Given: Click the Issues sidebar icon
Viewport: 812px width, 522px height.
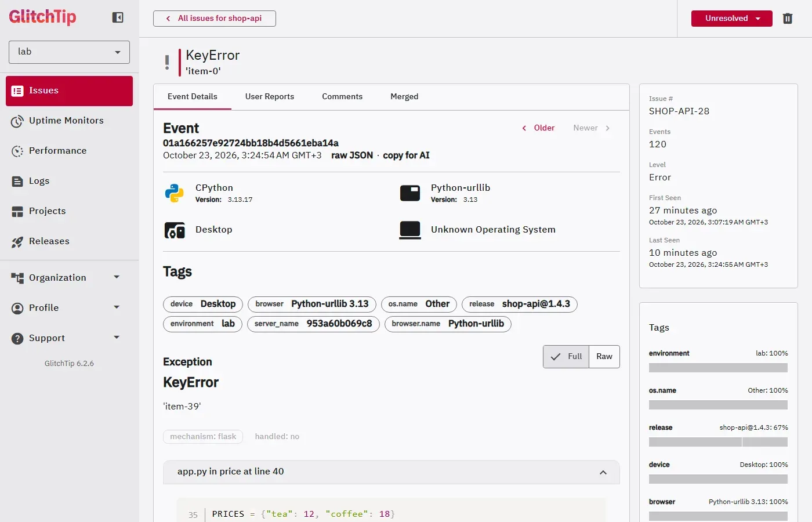Looking at the screenshot, I should tap(17, 91).
